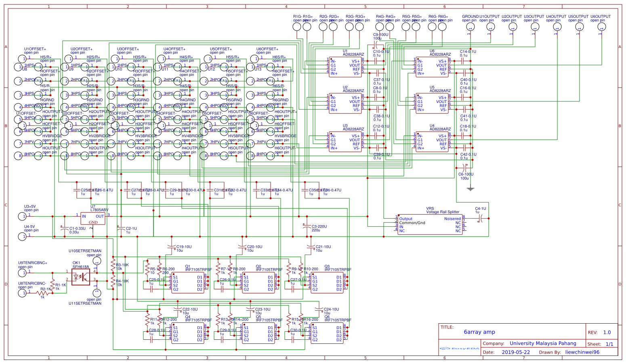Select the R3-10K resistor symbol
626x364 pixels.
[113, 264]
